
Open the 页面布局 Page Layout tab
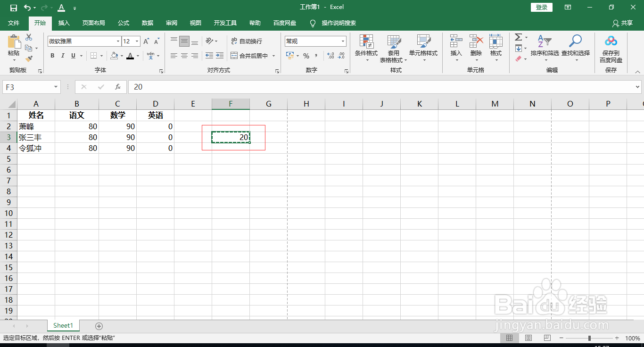tap(93, 23)
